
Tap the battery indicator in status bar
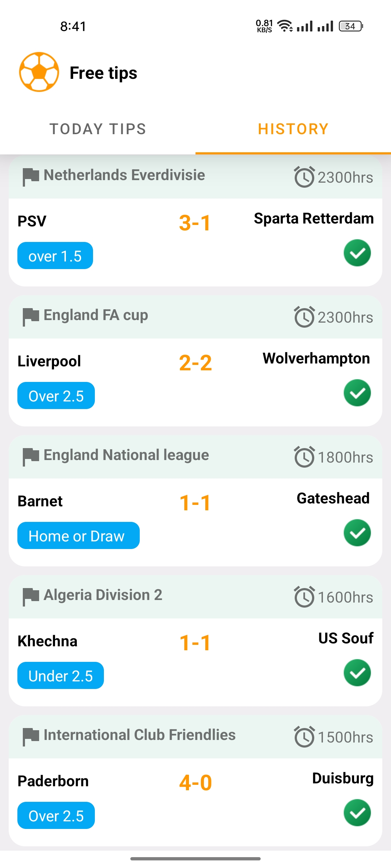click(350, 26)
